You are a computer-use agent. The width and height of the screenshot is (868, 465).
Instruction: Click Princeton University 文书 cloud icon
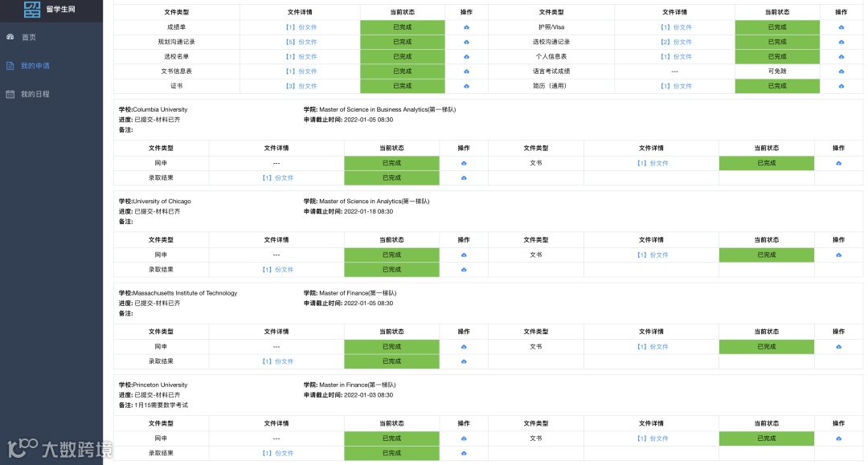[838, 438]
